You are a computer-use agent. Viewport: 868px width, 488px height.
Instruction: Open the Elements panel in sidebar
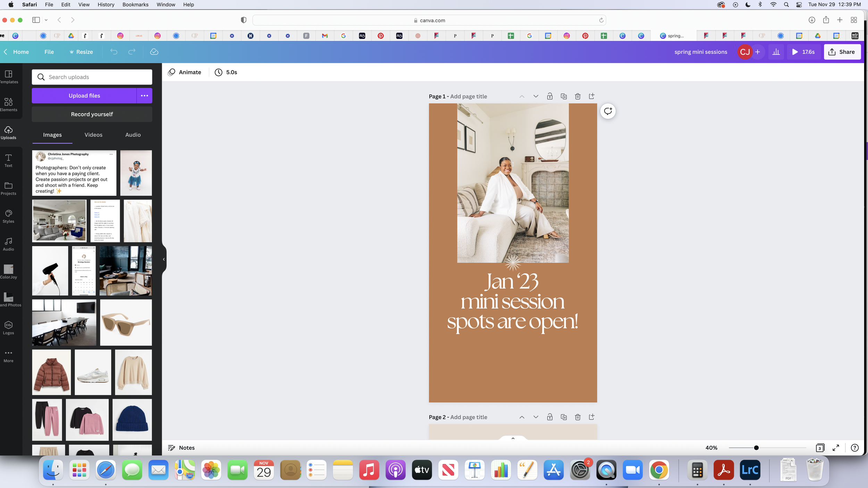8,104
